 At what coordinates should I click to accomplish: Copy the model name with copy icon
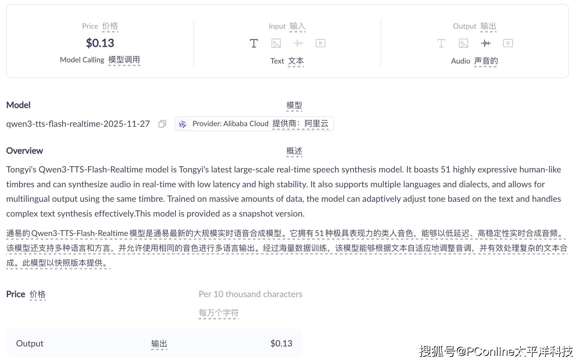click(162, 124)
